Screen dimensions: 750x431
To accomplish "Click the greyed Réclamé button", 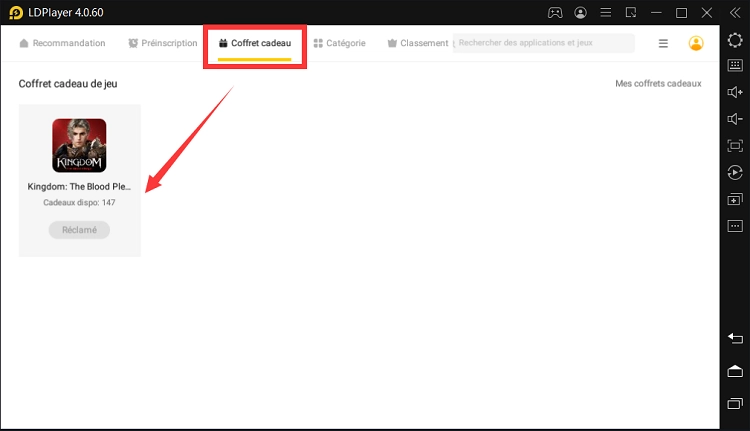I will [x=79, y=229].
